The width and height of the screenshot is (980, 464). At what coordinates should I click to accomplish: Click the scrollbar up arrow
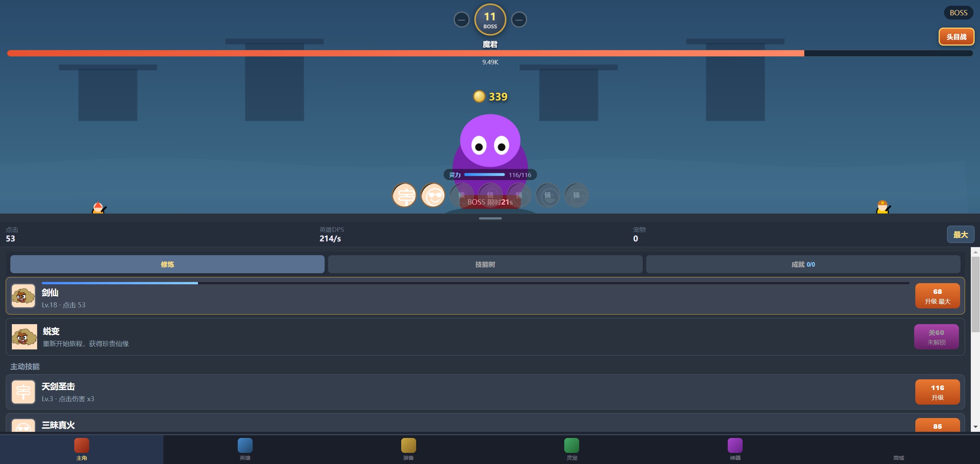975,252
